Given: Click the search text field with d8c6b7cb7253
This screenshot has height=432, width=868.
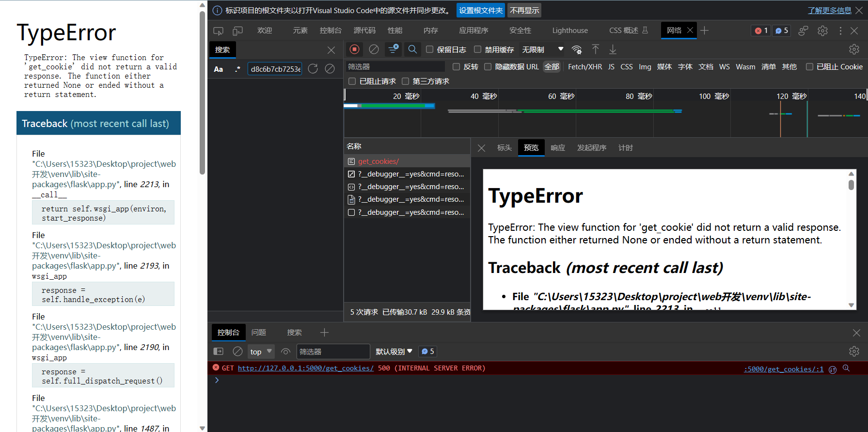Looking at the screenshot, I should click(x=275, y=69).
